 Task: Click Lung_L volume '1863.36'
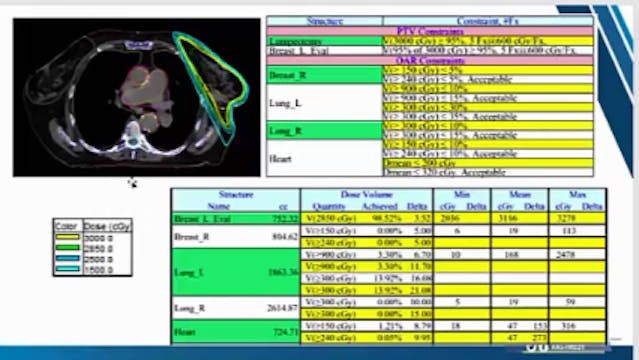pyautogui.click(x=283, y=272)
